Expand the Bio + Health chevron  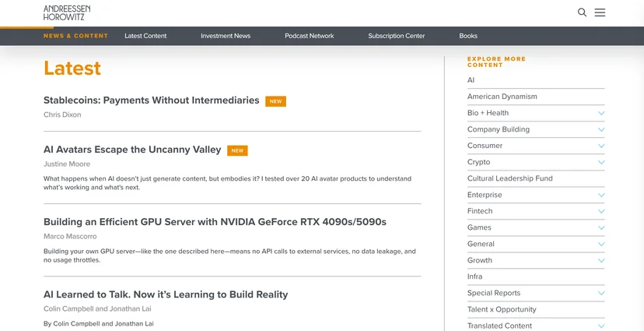(x=601, y=113)
